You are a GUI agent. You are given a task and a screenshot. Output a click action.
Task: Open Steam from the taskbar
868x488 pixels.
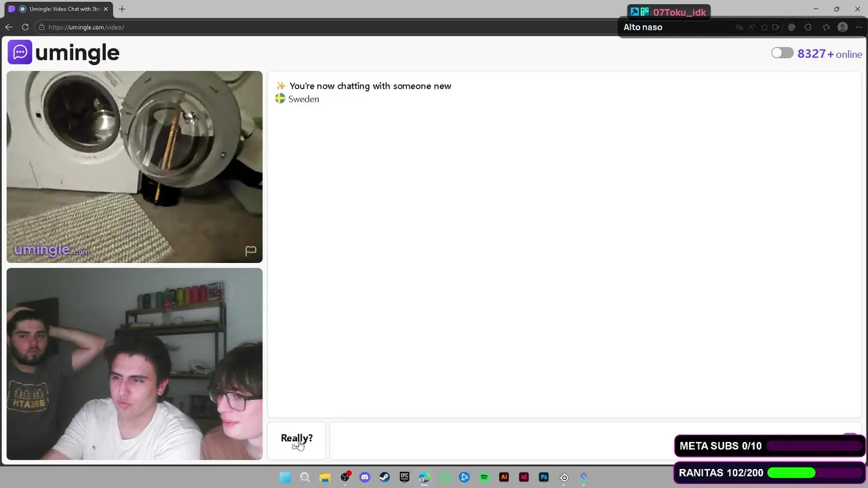[x=384, y=477]
